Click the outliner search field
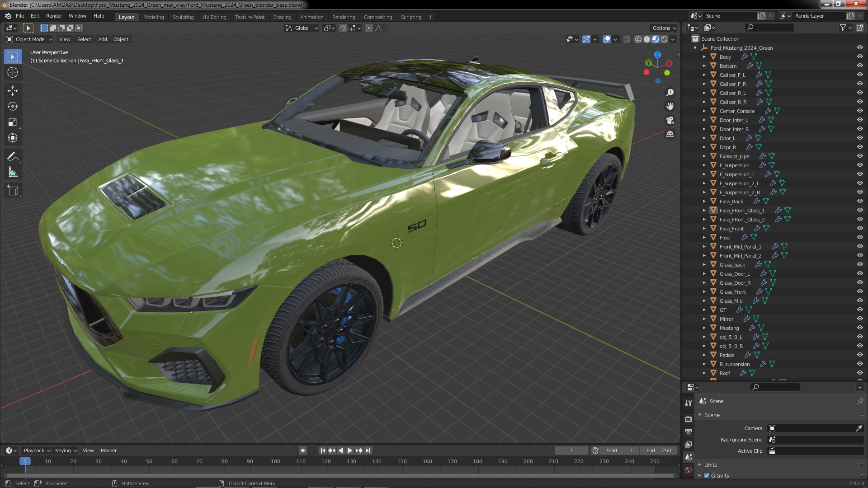This screenshot has height=488, width=868. [x=769, y=28]
